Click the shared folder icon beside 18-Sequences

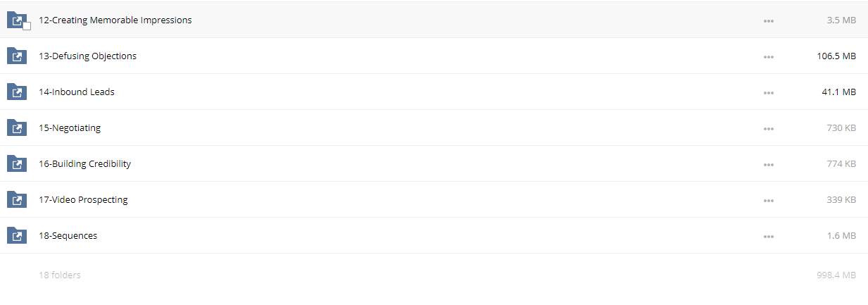pos(17,236)
